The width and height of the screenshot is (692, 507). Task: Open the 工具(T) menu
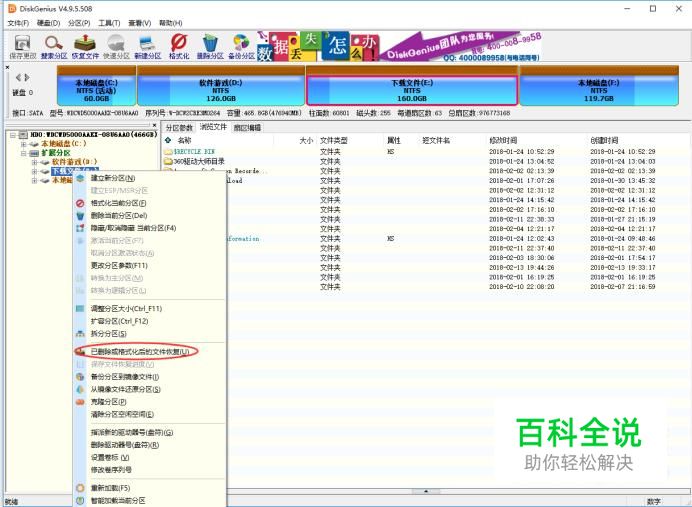(109, 23)
